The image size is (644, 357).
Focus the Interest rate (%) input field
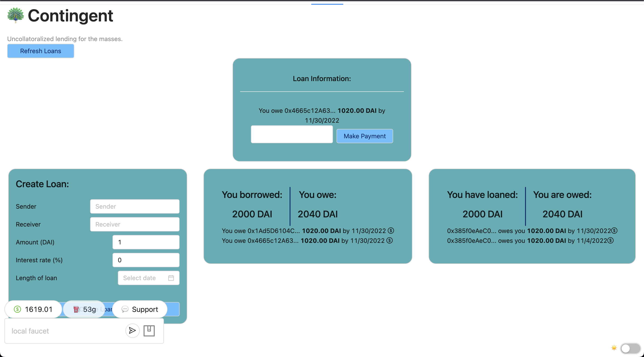click(146, 260)
